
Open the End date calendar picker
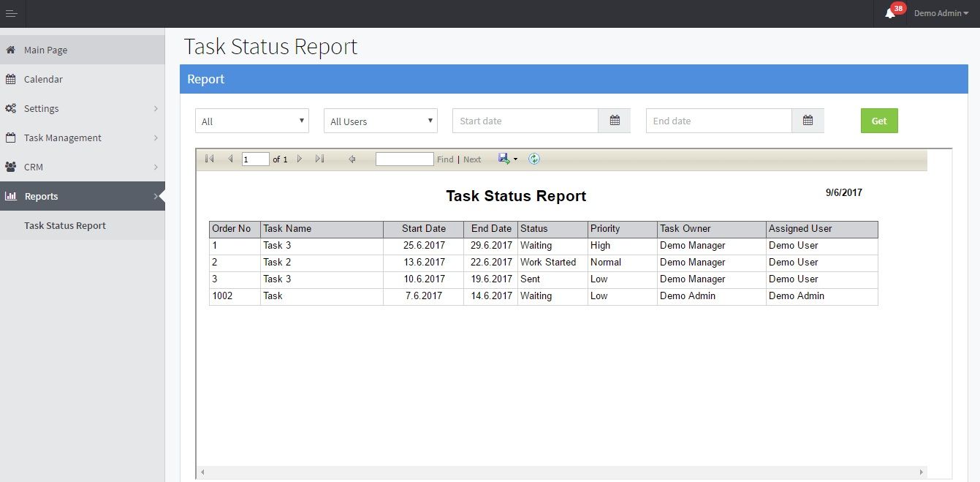[x=808, y=121]
